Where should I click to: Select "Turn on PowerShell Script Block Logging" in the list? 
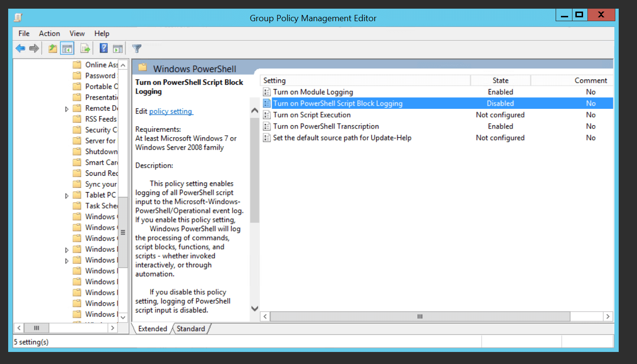pos(437,103)
